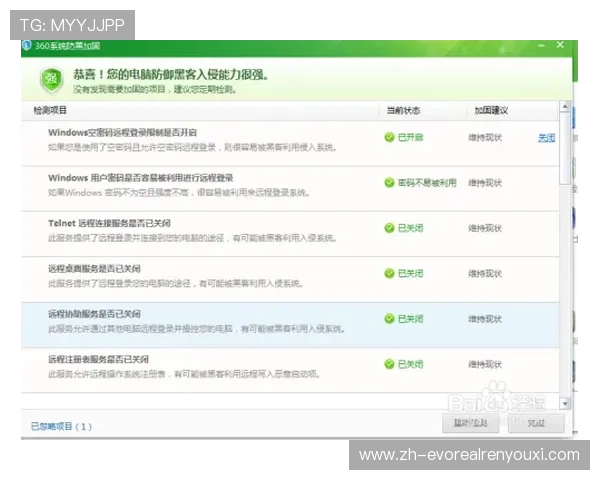The height and width of the screenshot is (480, 600).
Task: Click 维持现状 in the Telnet row
Action: point(485,229)
